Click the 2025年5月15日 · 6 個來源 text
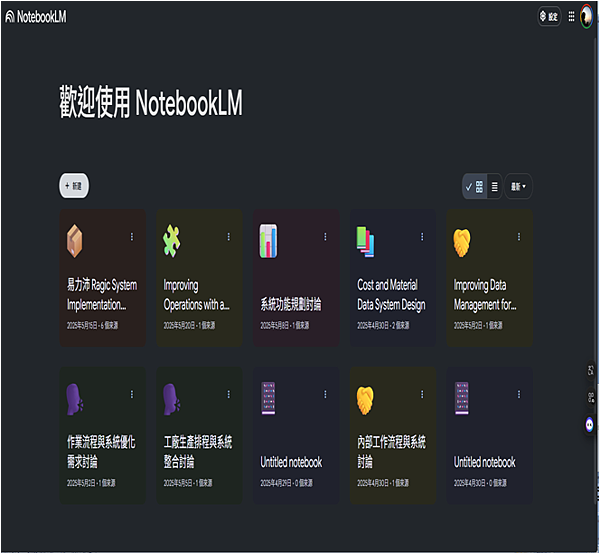600x554 pixels. coord(92,326)
